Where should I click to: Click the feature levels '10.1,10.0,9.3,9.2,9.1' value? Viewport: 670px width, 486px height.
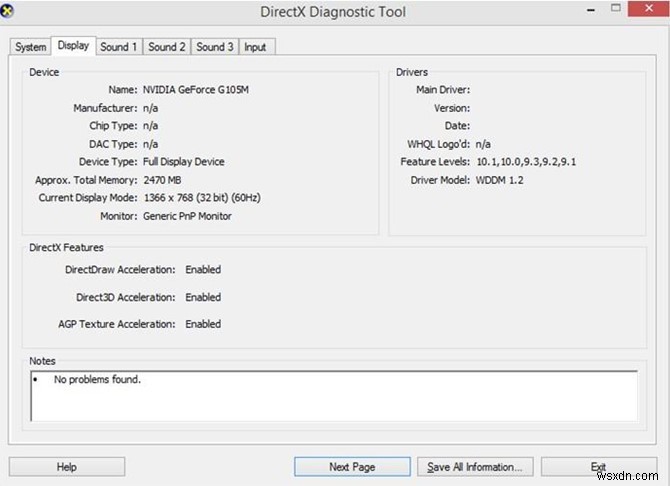pyautogui.click(x=526, y=162)
